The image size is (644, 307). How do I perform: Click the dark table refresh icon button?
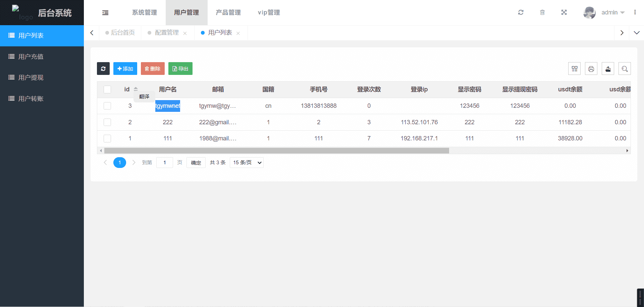tap(103, 69)
